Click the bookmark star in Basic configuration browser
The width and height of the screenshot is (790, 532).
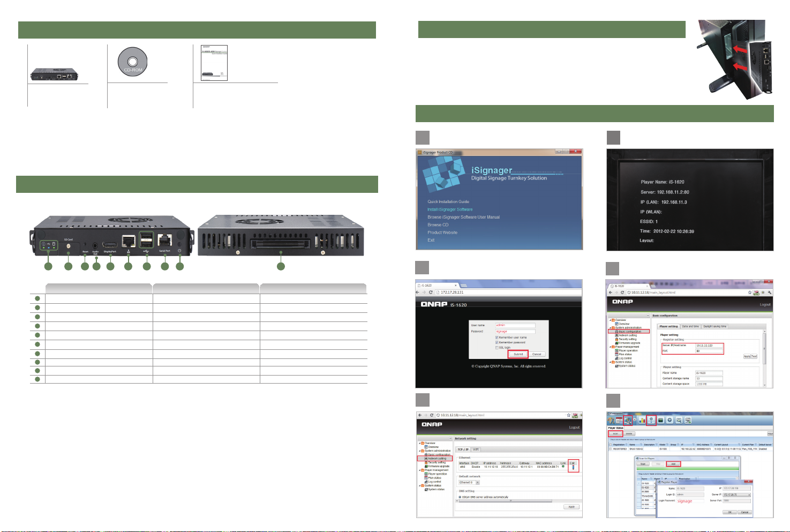[x=750, y=293]
